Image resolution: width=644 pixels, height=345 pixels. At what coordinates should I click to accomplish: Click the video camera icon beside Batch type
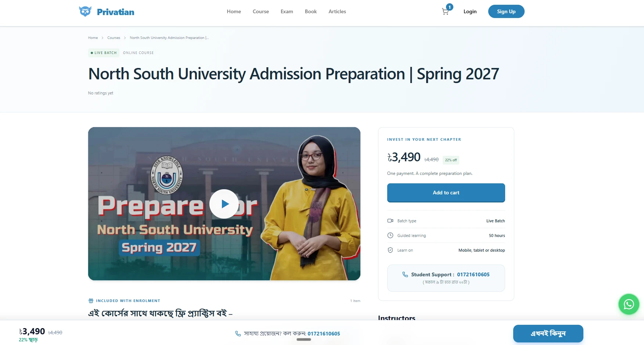390,221
